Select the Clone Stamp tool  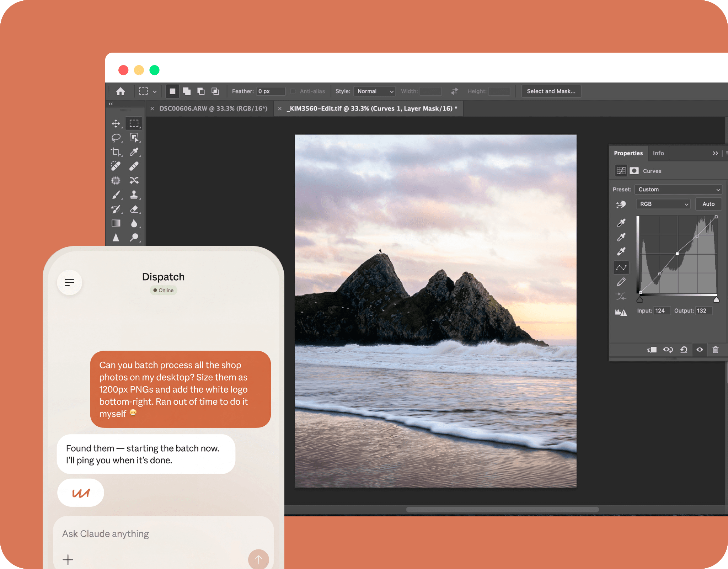pos(134,195)
